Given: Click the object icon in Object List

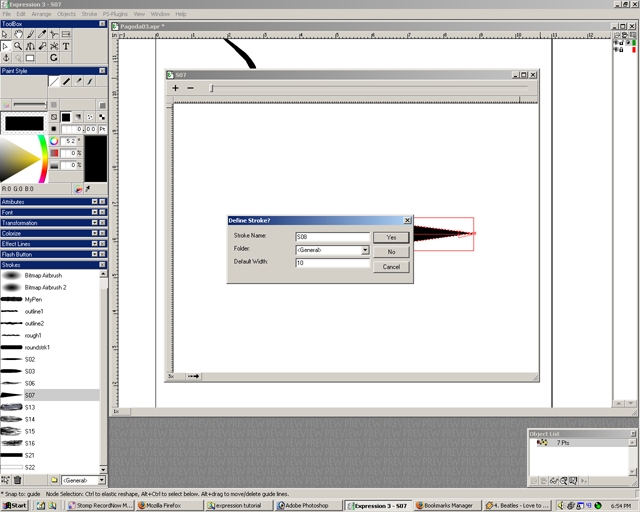Looking at the screenshot, I should (542, 443).
